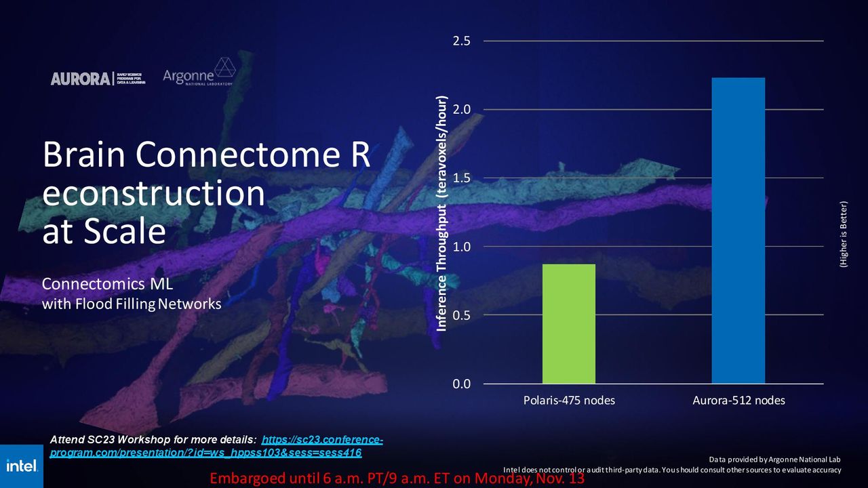The height and width of the screenshot is (488, 868).
Task: Click the red embargo notice text
Action: pyautogui.click(x=397, y=479)
